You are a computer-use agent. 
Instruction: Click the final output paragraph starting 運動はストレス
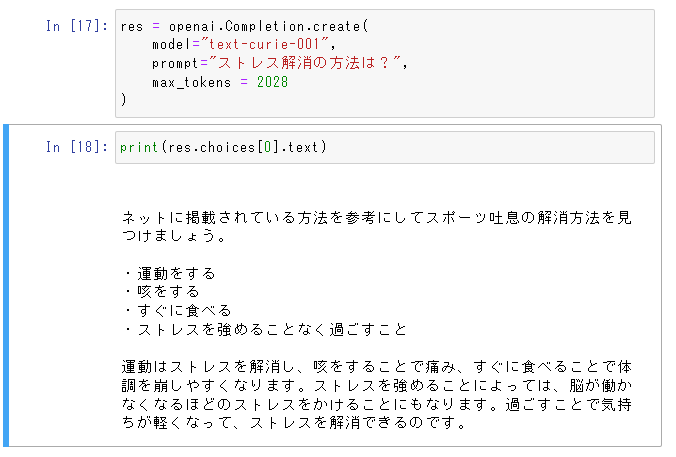pos(376,394)
